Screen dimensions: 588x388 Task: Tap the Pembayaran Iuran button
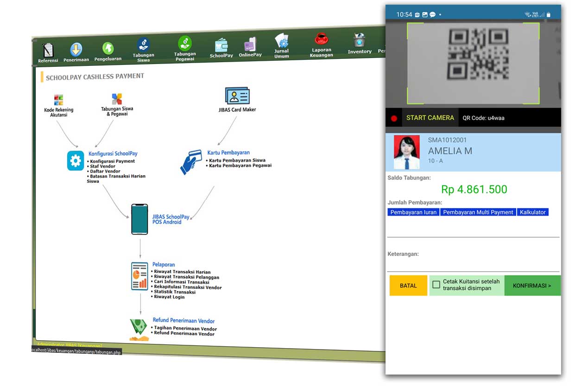click(x=413, y=212)
